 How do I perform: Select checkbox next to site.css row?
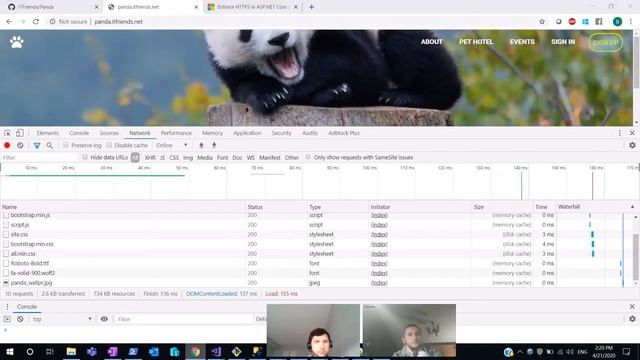point(6,234)
